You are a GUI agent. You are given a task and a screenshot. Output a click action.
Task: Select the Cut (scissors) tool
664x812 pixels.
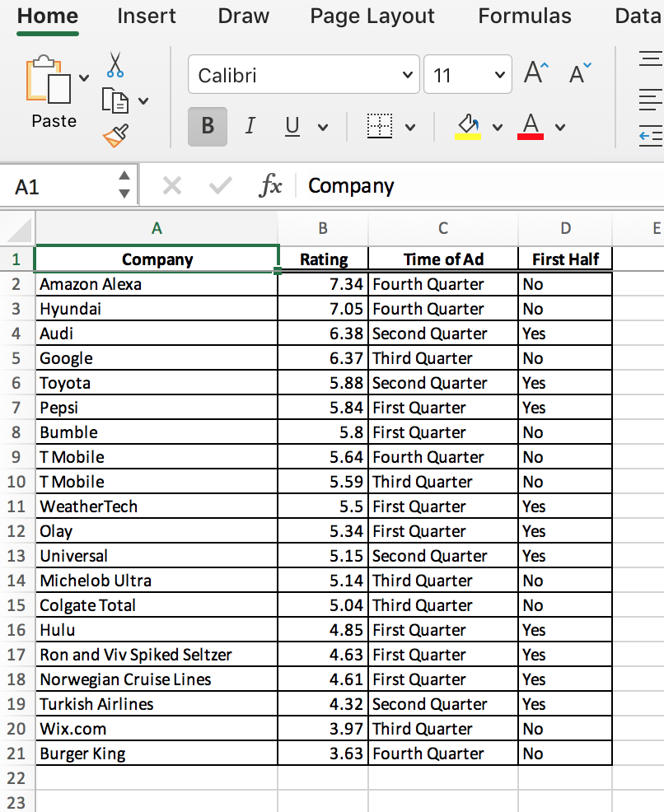click(115, 66)
